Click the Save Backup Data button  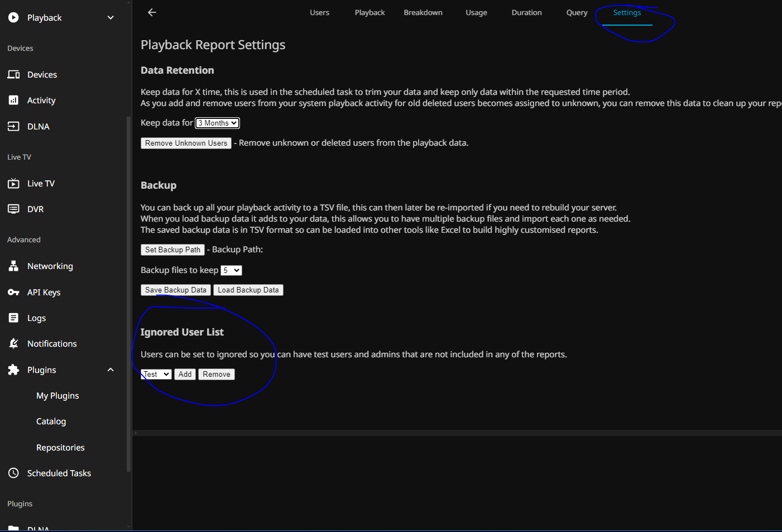176,290
